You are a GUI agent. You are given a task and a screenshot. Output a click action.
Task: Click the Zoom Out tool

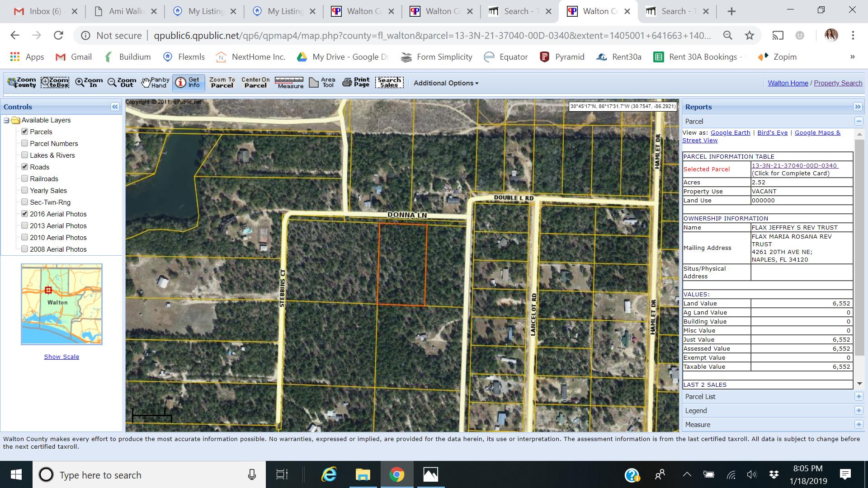coord(122,83)
